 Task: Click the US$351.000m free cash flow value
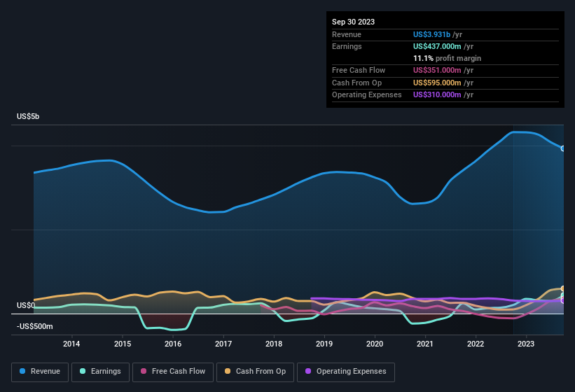(437, 70)
